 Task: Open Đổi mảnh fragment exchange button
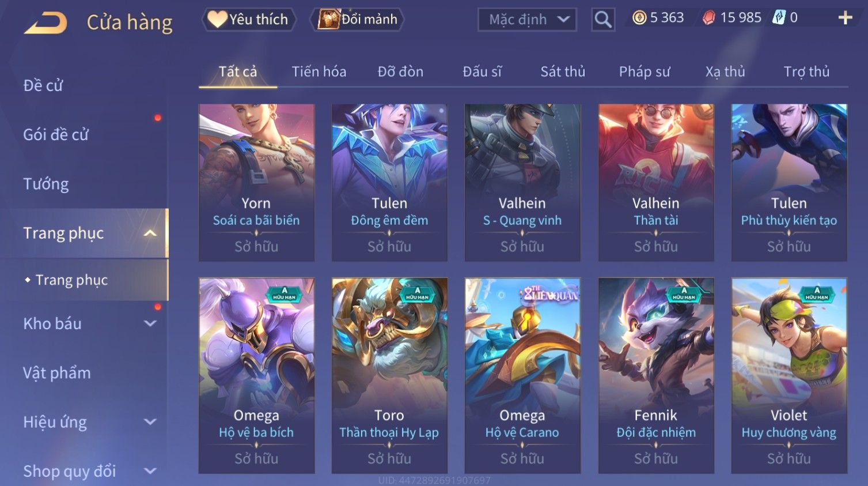click(357, 20)
